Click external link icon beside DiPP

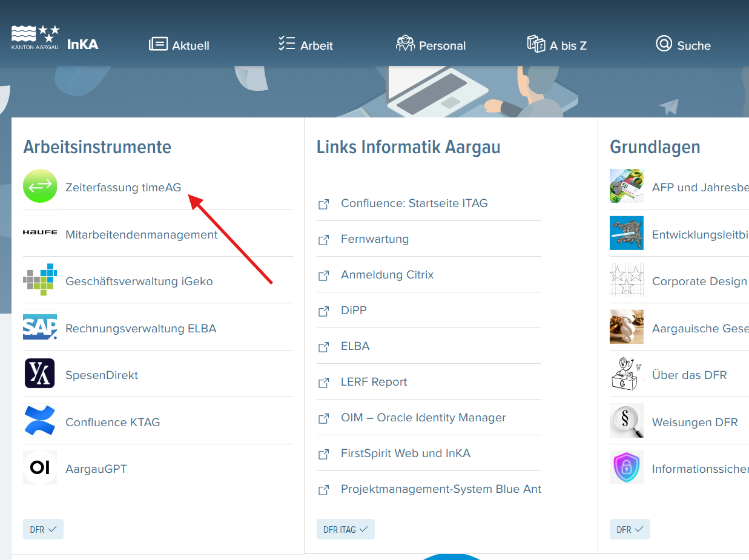pos(324,311)
